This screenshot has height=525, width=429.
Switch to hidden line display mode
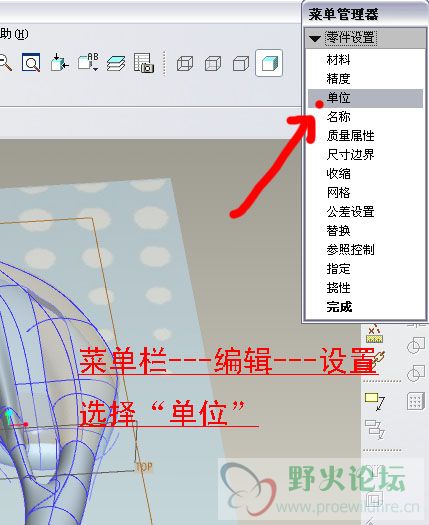tap(213, 63)
